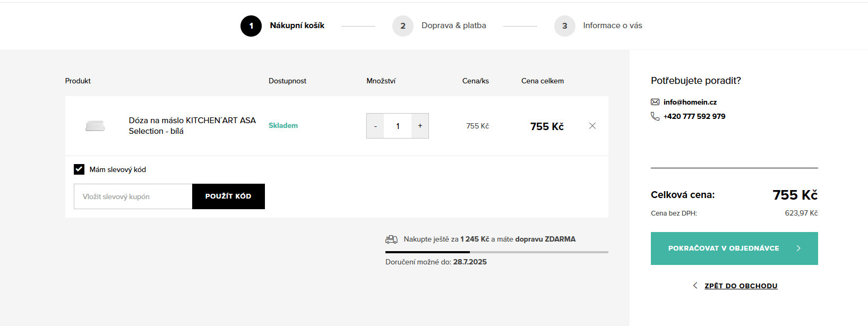Click the delivery truck icon
This screenshot has width=868, height=326.
[391, 239]
